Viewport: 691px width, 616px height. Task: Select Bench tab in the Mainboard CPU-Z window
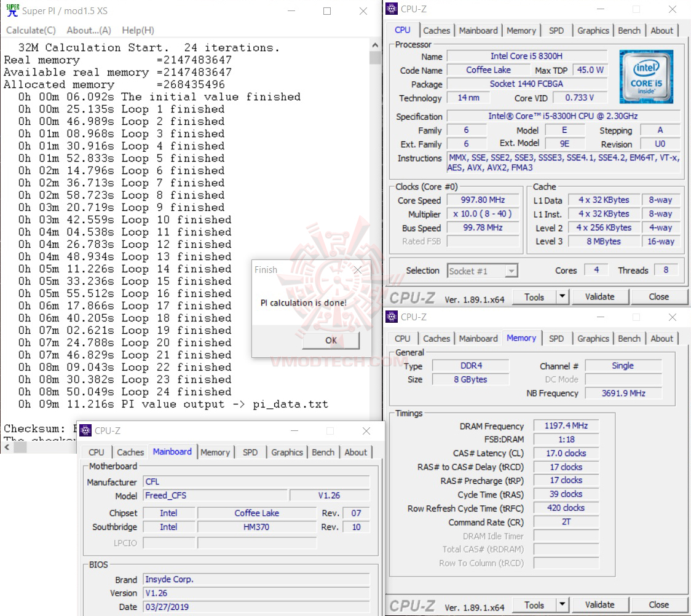point(323,452)
